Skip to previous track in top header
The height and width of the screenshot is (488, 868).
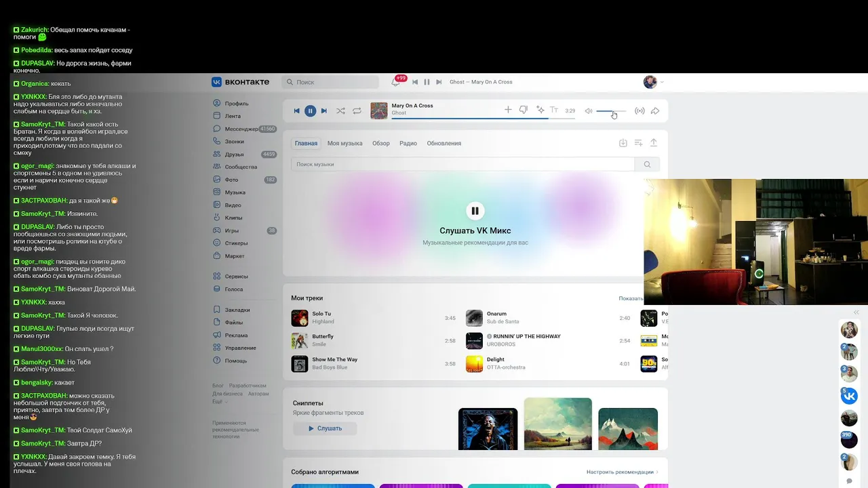[415, 82]
